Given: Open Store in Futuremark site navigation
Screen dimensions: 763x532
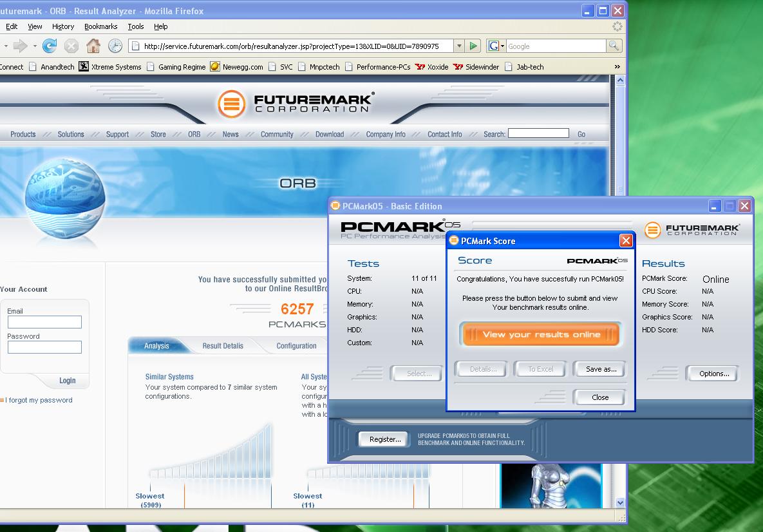Looking at the screenshot, I should (158, 135).
